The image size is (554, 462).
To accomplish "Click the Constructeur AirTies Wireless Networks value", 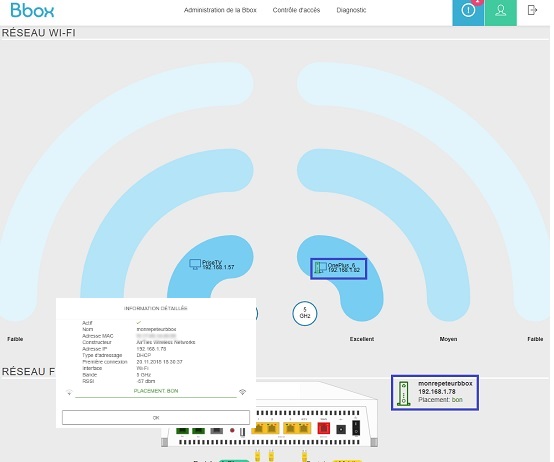I will pos(166,342).
